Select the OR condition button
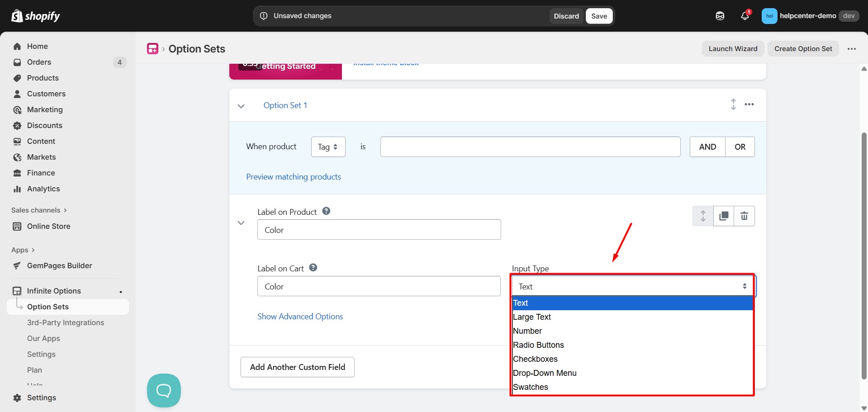The image size is (868, 412). [740, 147]
